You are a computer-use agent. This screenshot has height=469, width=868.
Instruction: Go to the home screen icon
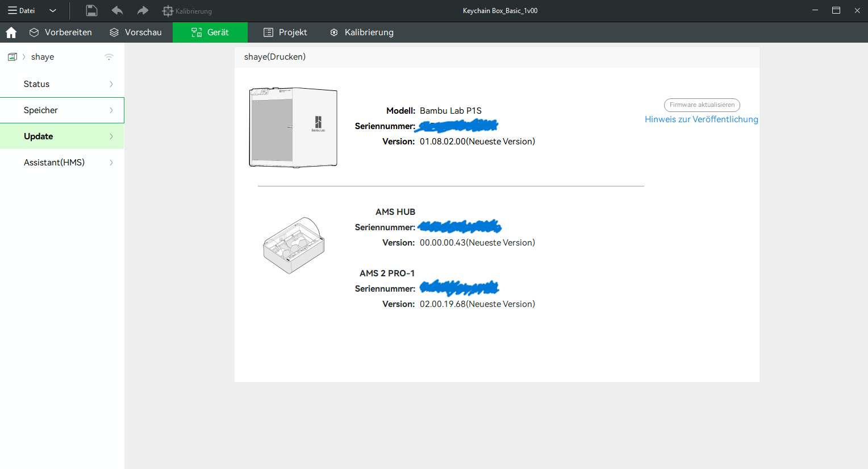11,32
